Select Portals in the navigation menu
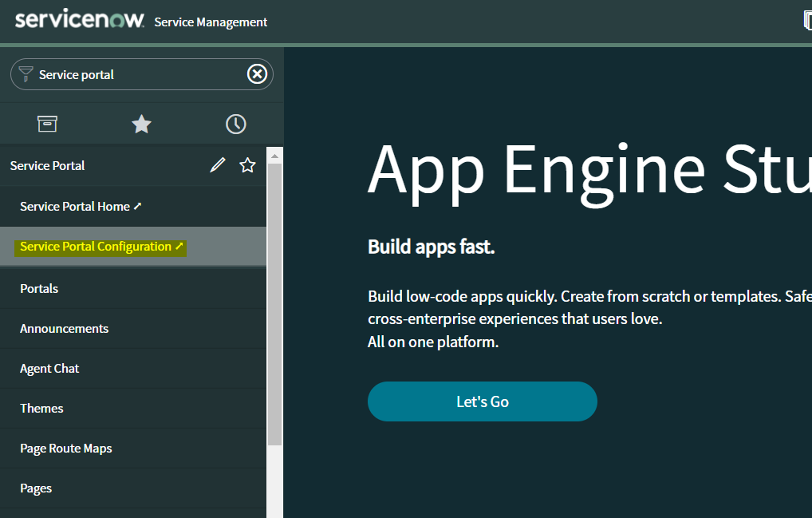This screenshot has width=812, height=518. [x=39, y=288]
